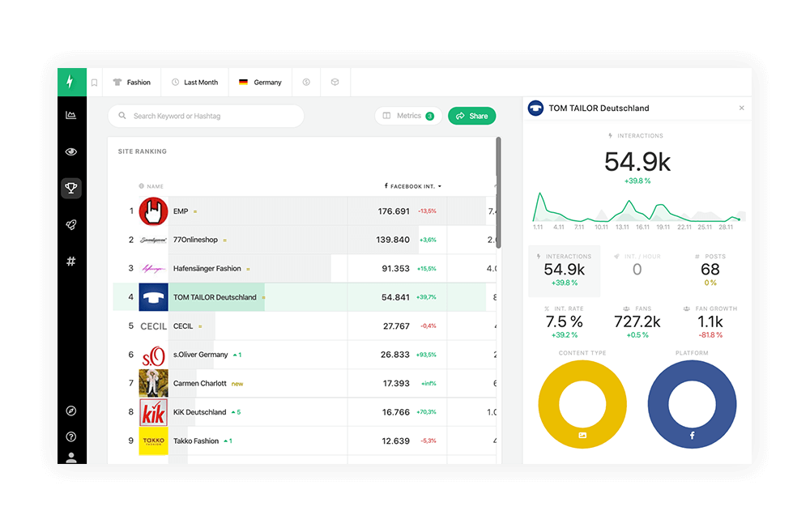
Task: Open the rocket sidebar icon
Action: tap(71, 225)
